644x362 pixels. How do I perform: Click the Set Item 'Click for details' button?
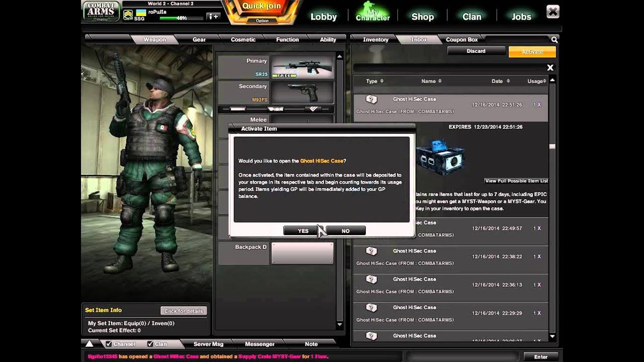coord(184,311)
